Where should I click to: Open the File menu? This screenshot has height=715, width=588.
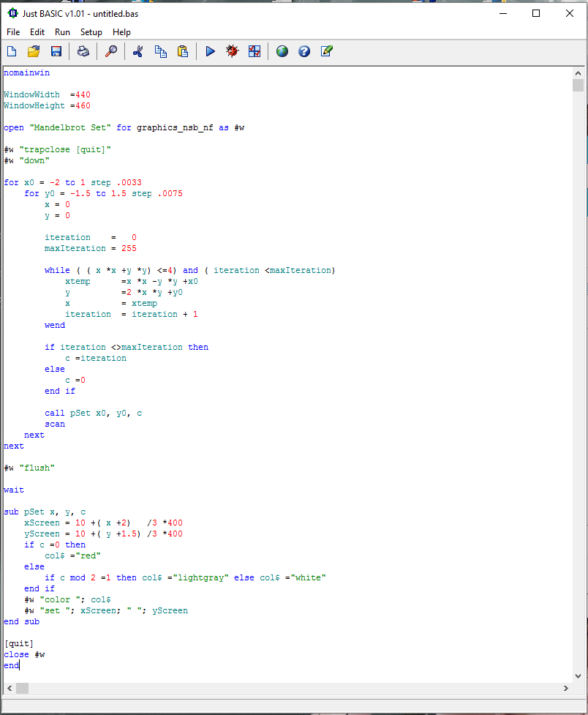pyautogui.click(x=12, y=31)
